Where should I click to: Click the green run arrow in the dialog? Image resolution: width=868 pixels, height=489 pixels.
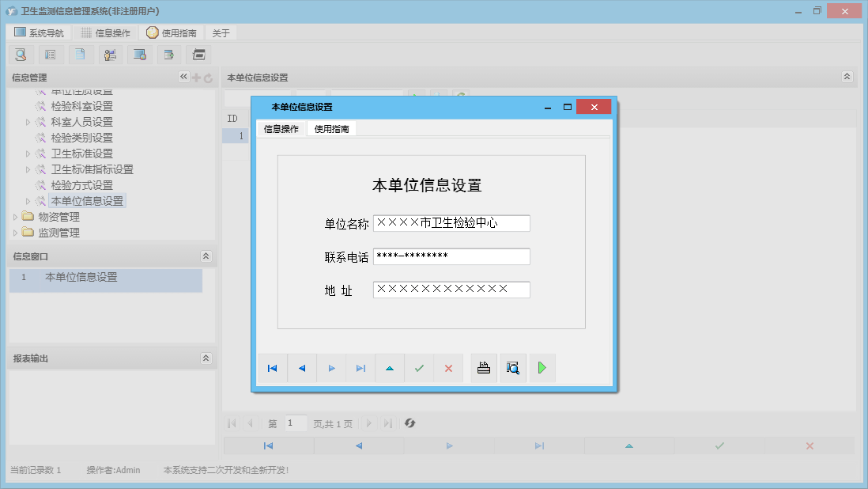point(542,367)
